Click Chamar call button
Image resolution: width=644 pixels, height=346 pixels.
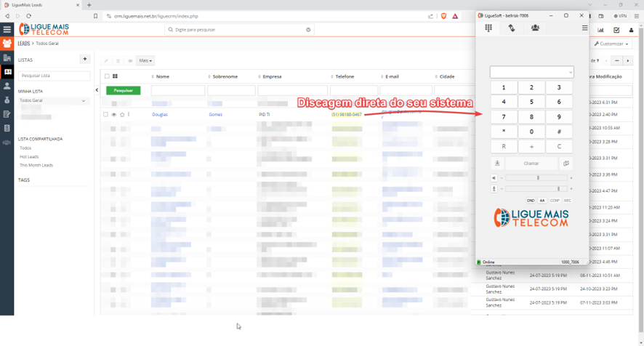click(531, 163)
